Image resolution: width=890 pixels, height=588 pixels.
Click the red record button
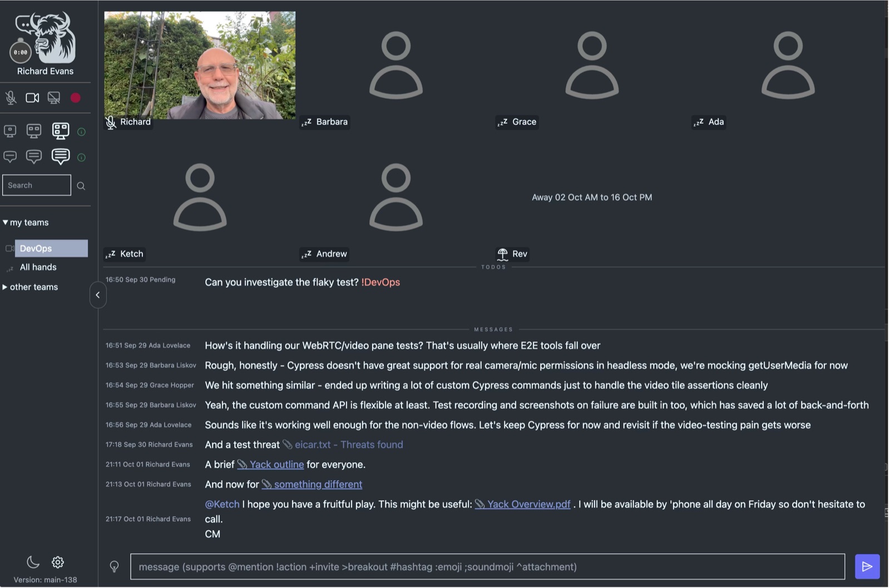(76, 98)
